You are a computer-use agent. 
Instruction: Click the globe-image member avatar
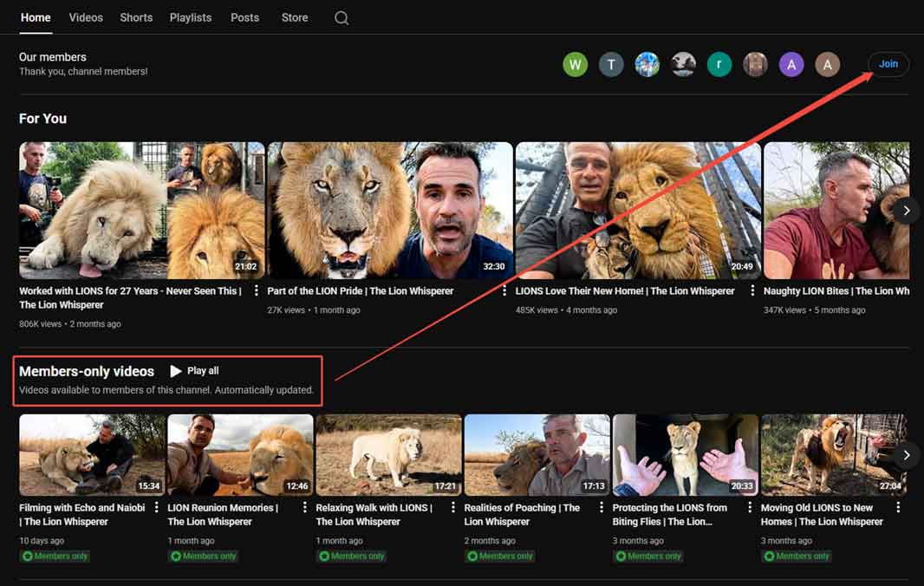coord(647,64)
